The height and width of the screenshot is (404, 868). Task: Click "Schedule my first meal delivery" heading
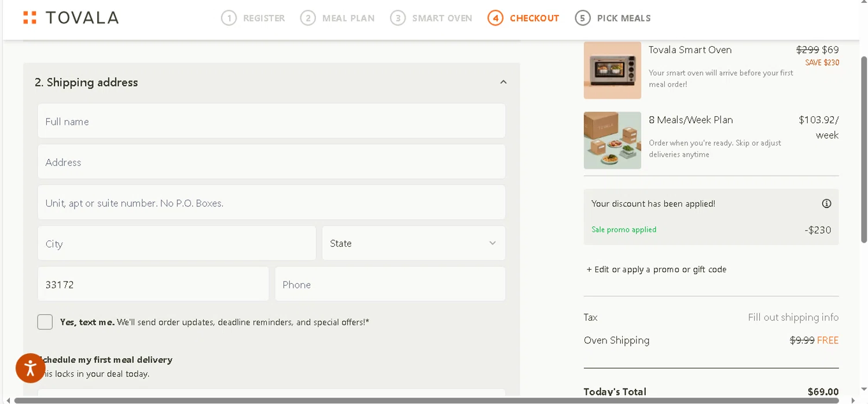pyautogui.click(x=105, y=359)
